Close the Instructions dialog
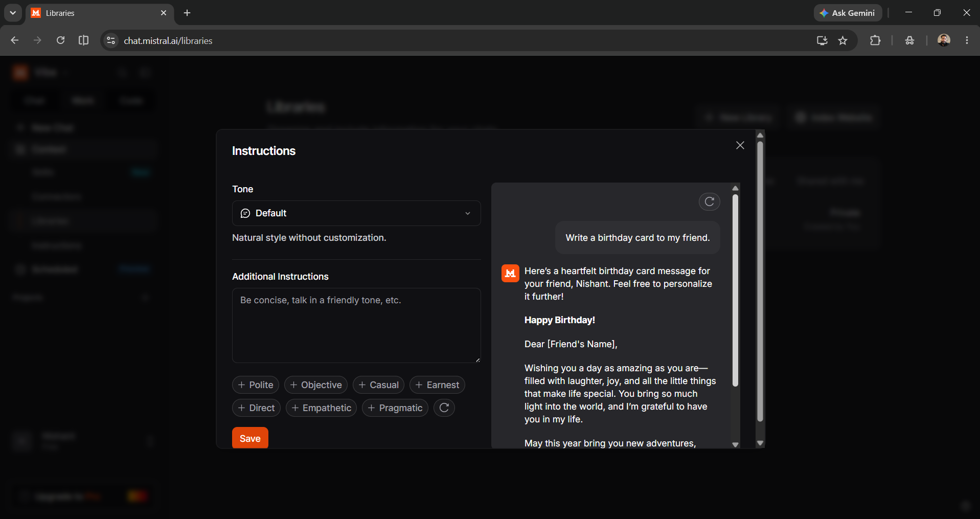Viewport: 980px width, 519px height. pos(740,146)
